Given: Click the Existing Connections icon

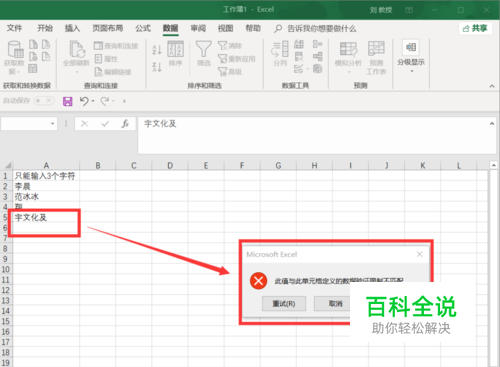Looking at the screenshot, I should [x=46, y=57].
